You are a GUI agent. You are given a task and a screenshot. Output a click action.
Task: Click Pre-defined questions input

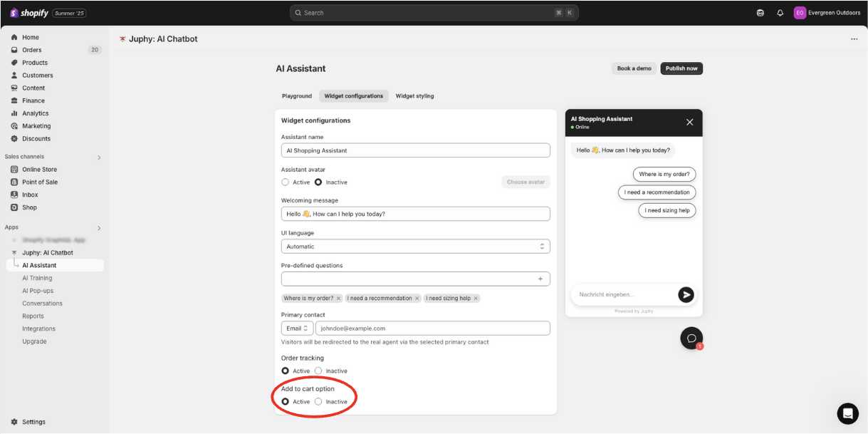(x=416, y=279)
